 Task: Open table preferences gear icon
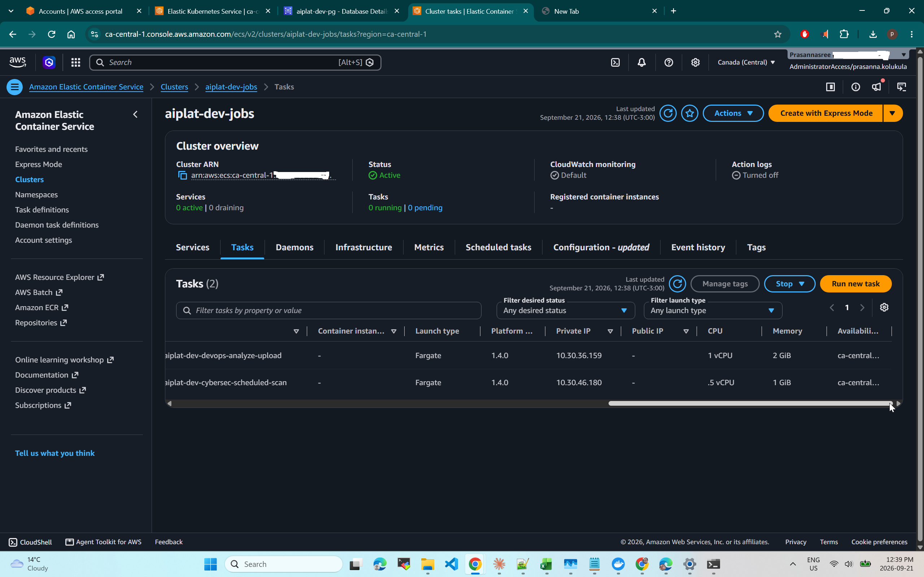tap(884, 308)
